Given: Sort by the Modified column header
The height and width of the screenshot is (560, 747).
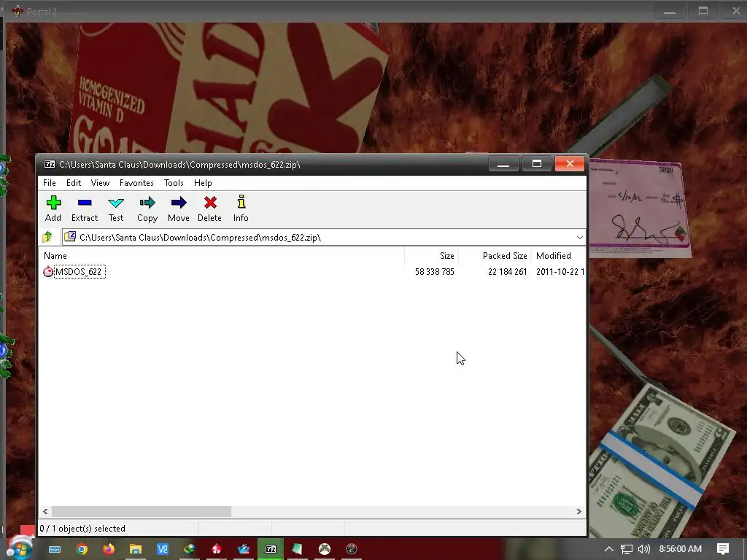Looking at the screenshot, I should pos(560,256).
